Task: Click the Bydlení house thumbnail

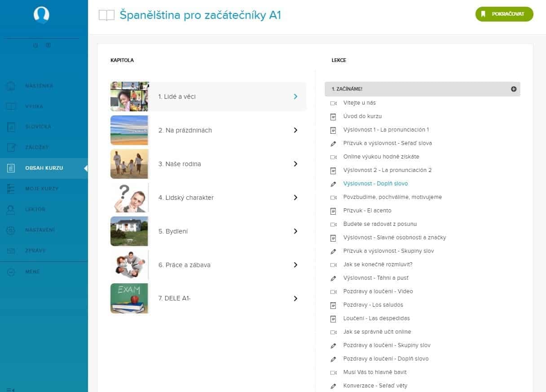Action: pos(129,231)
